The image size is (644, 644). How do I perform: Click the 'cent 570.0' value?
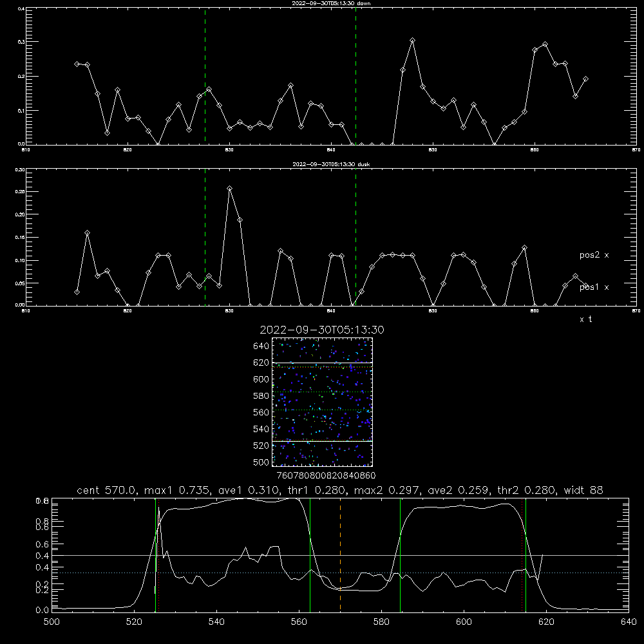106,490
